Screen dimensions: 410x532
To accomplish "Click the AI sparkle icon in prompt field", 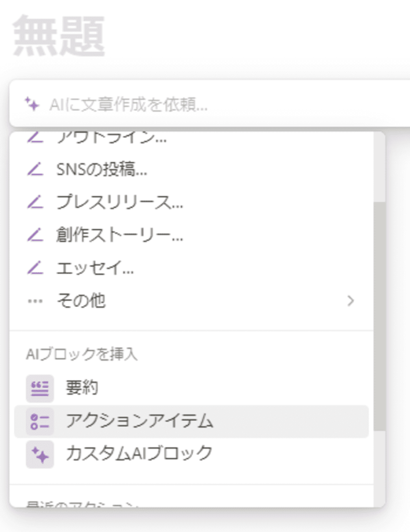I will point(32,104).
